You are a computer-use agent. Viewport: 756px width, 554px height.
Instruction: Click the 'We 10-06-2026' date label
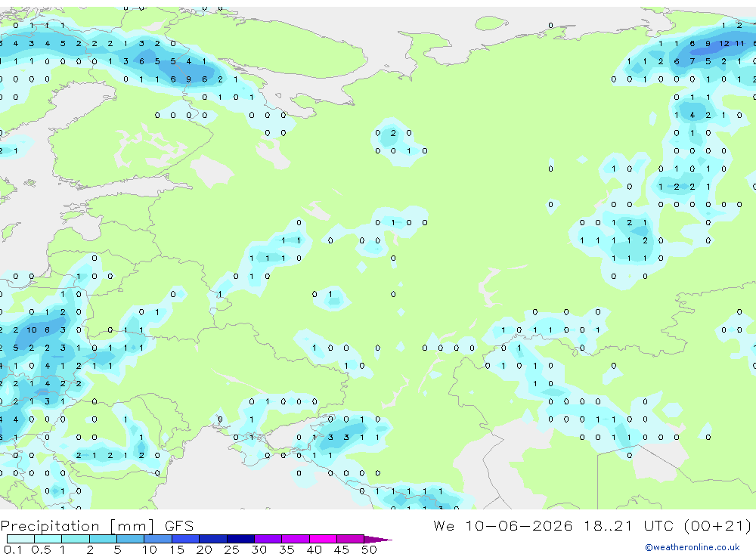tap(503, 525)
